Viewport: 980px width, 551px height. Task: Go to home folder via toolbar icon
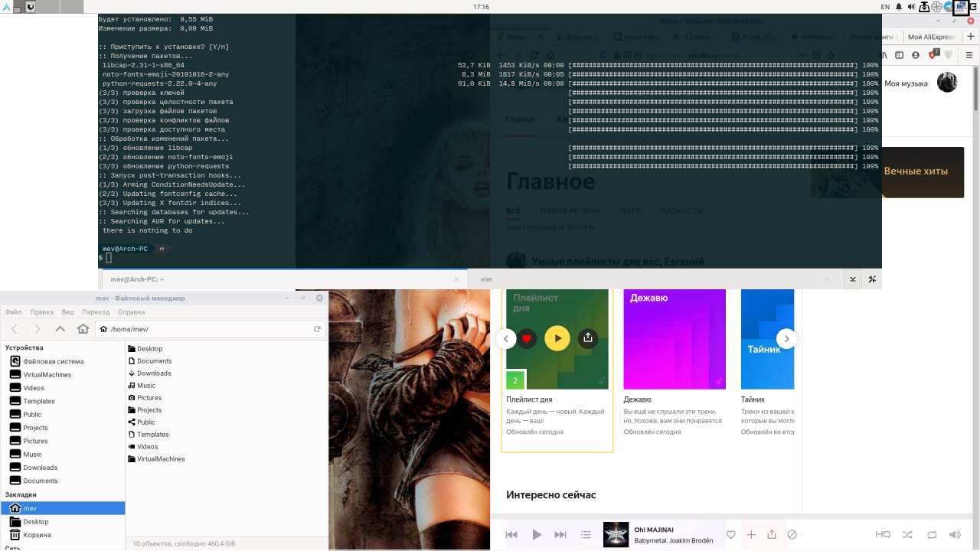(x=83, y=329)
